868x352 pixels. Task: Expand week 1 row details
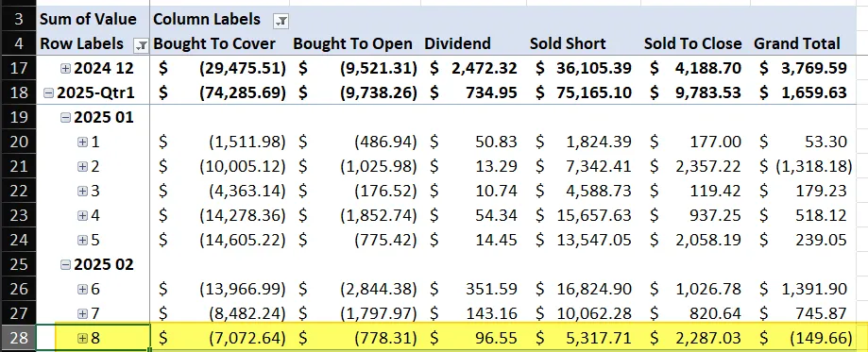click(82, 142)
